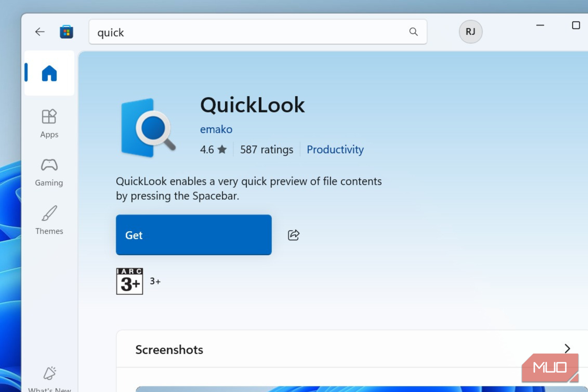588x392 pixels.
Task: Open the IARC 3+ age rating details
Action: coord(129,281)
